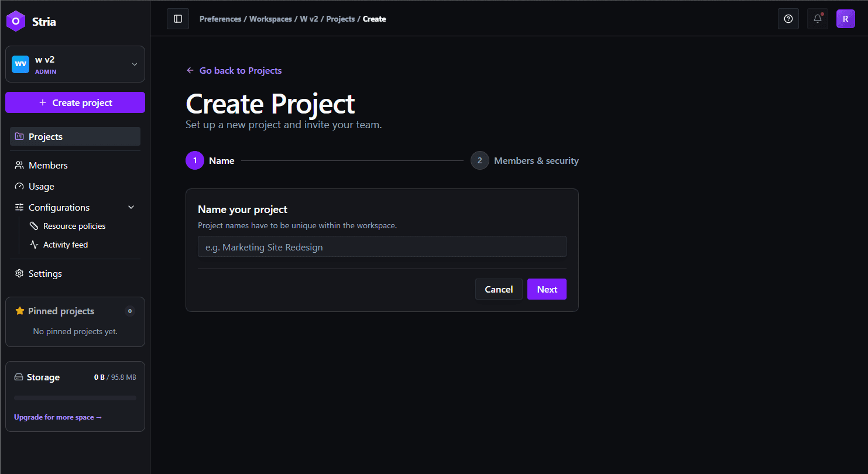Screen dimensions: 868x474
Task: Toggle the sidebar panel icon
Action: (178, 19)
